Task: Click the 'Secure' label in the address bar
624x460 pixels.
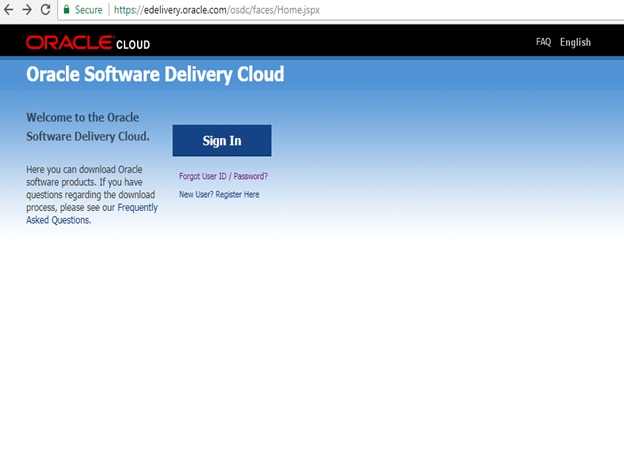Action: (88, 10)
